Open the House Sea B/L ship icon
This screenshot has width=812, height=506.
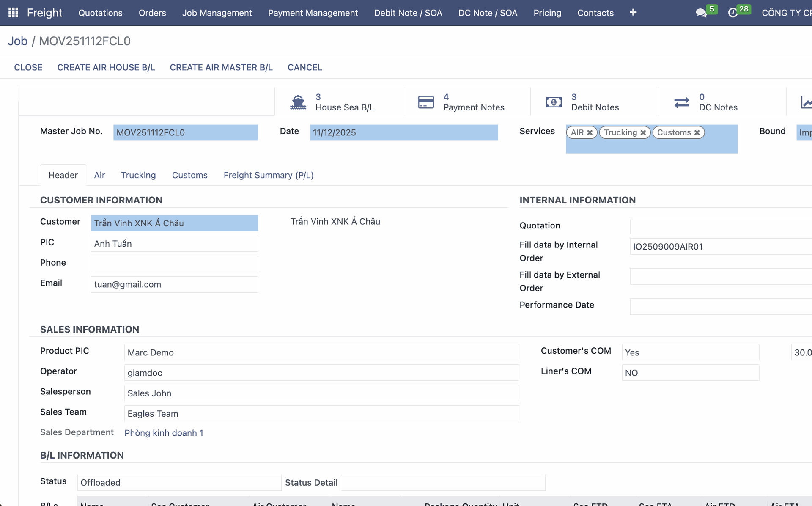(x=298, y=102)
